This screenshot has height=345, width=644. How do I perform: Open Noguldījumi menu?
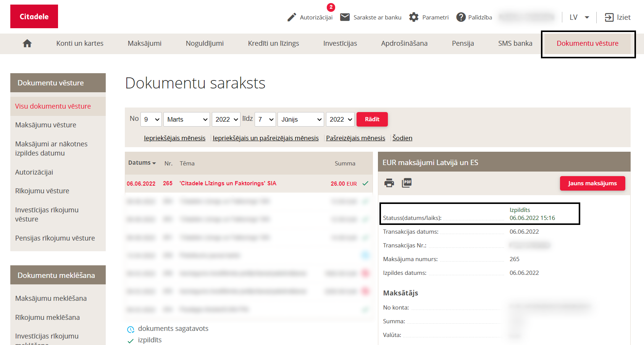[x=205, y=43]
